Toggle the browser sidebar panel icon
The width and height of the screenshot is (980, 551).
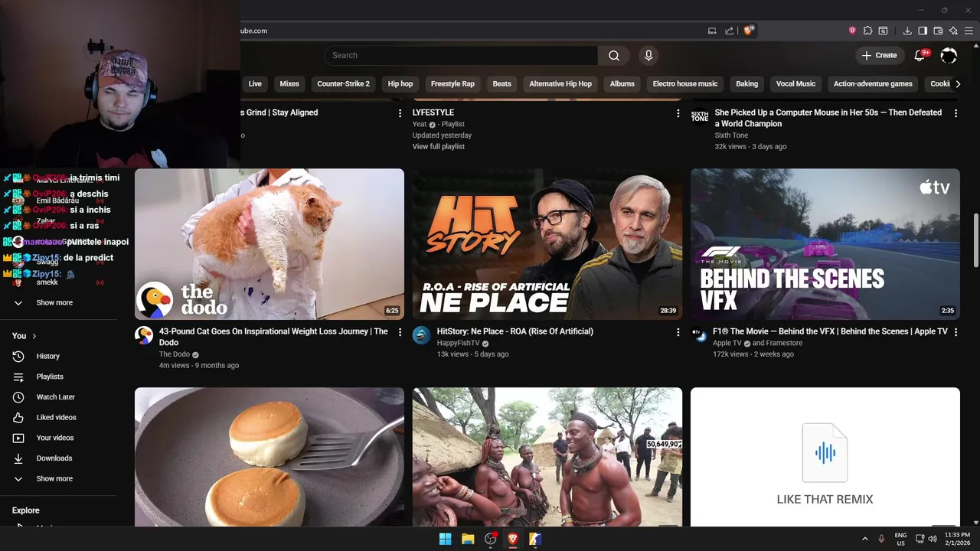point(923,31)
